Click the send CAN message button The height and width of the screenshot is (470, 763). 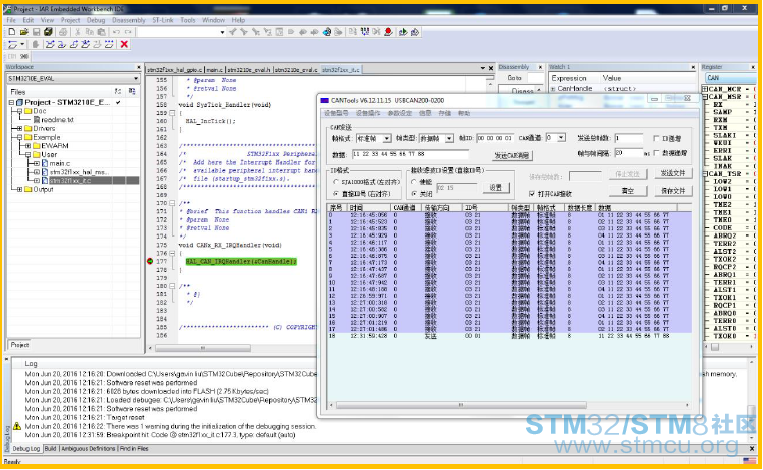[512, 155]
